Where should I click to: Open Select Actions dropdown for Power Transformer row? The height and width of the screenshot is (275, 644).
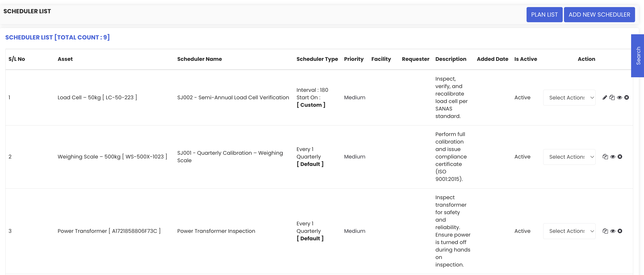click(569, 231)
